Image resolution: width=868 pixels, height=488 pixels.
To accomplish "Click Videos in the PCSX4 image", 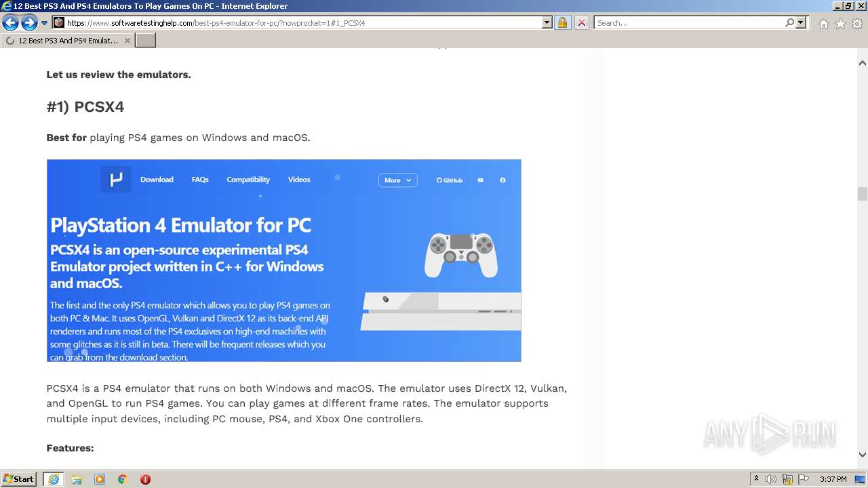I will (x=299, y=180).
